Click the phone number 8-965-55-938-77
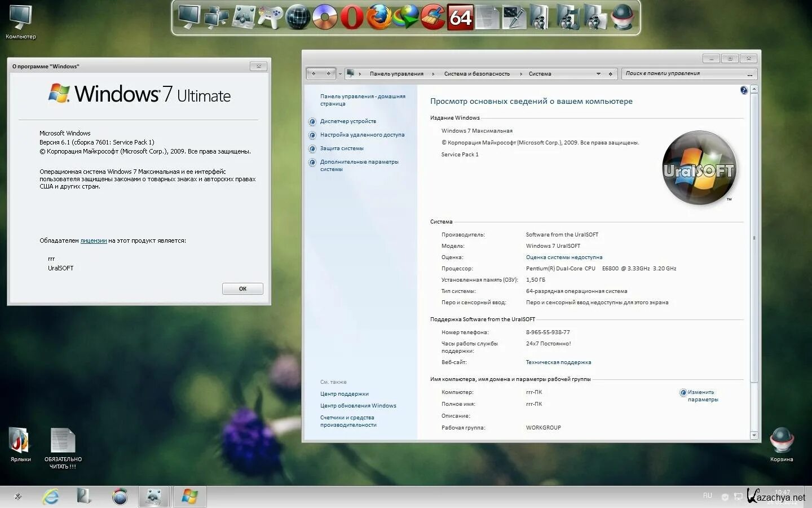 tap(548, 332)
